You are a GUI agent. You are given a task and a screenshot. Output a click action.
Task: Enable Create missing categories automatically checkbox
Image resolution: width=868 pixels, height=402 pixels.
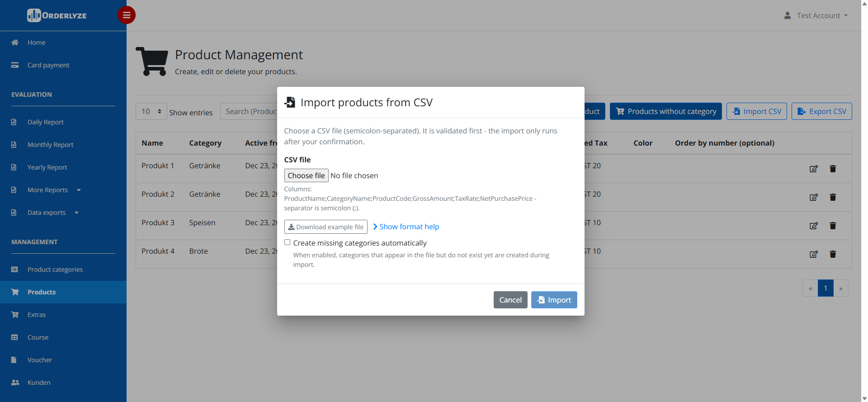(x=287, y=242)
